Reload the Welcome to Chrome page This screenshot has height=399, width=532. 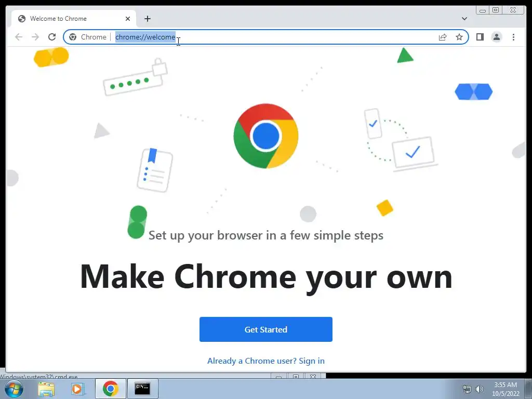(52, 37)
